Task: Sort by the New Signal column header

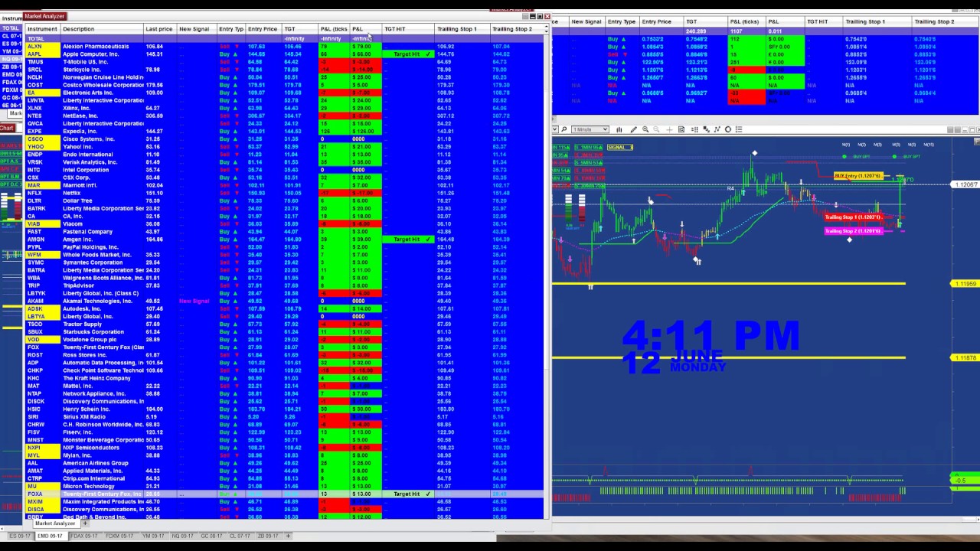Action: point(196,29)
